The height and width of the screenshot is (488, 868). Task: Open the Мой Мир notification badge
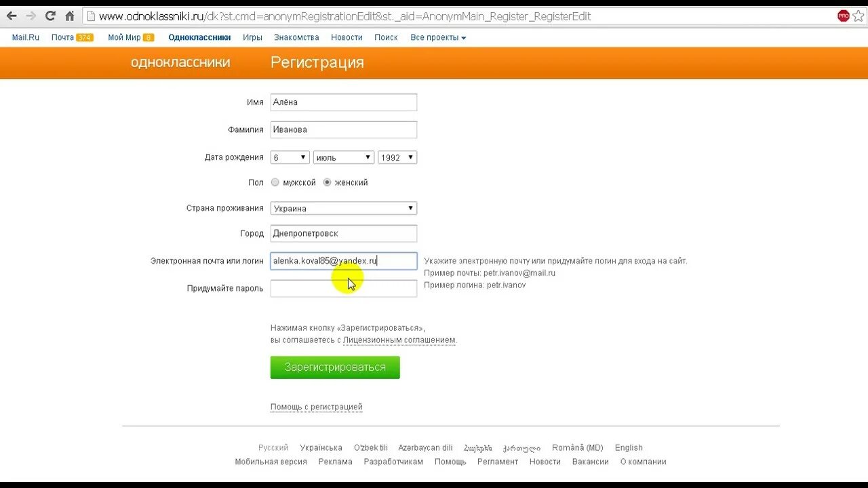coord(149,38)
